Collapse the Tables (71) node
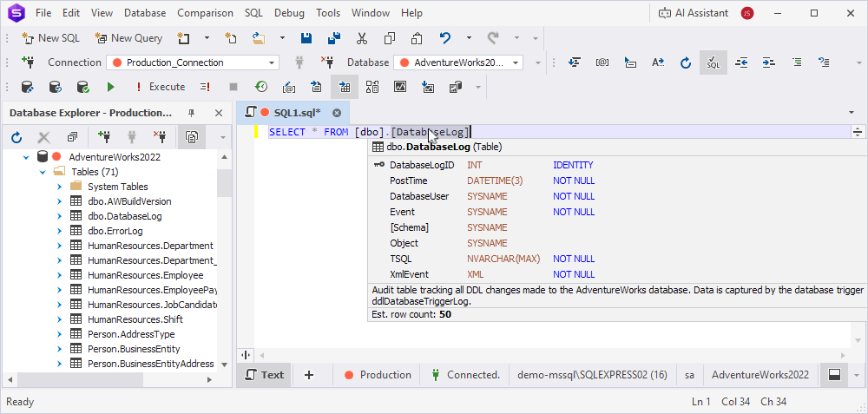 point(43,172)
